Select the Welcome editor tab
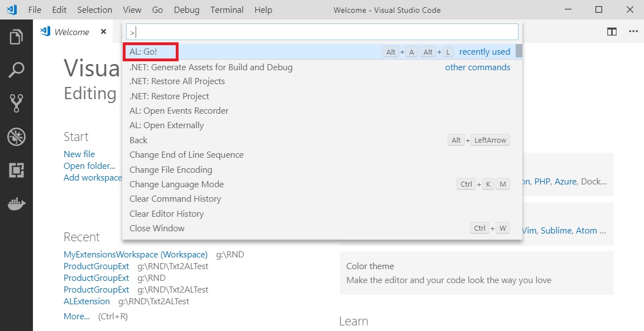 coord(71,32)
